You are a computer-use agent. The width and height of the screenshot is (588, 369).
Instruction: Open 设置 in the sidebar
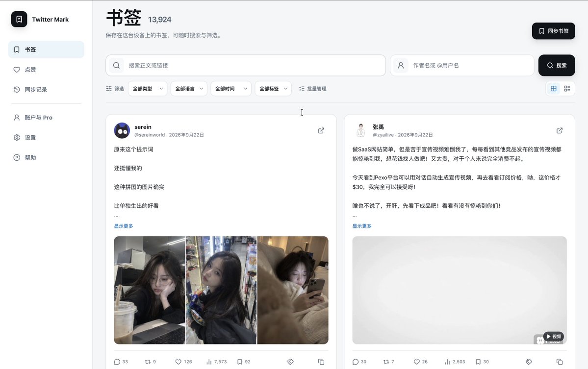[46, 138]
